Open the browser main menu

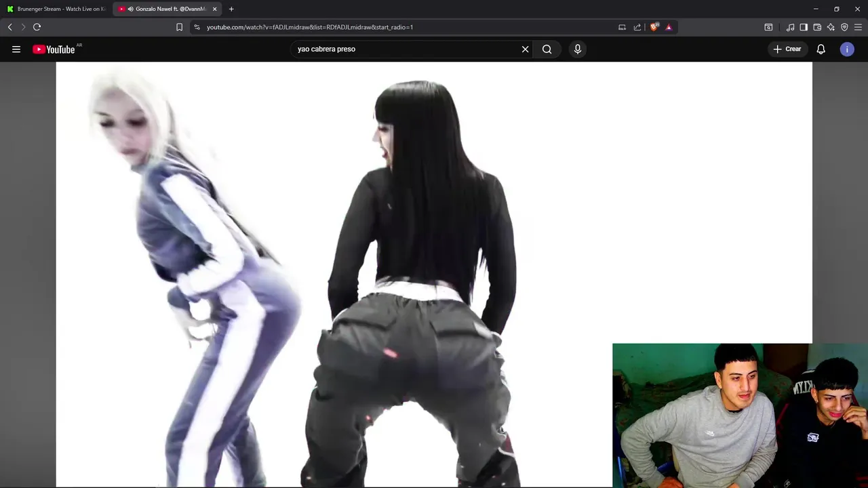(858, 27)
